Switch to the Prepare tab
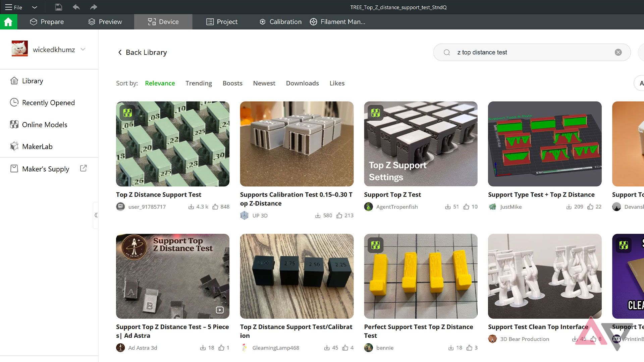Screen dimensions: 644x362 click(x=47, y=22)
